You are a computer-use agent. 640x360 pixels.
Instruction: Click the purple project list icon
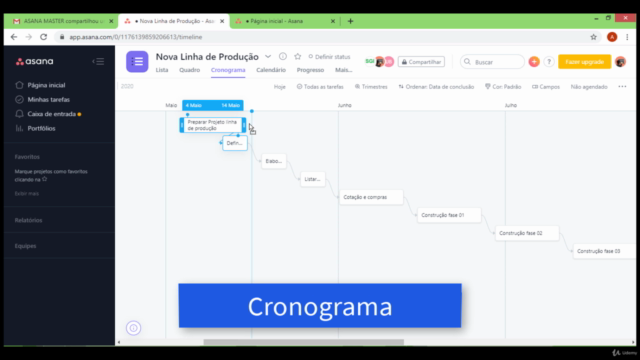(x=137, y=62)
